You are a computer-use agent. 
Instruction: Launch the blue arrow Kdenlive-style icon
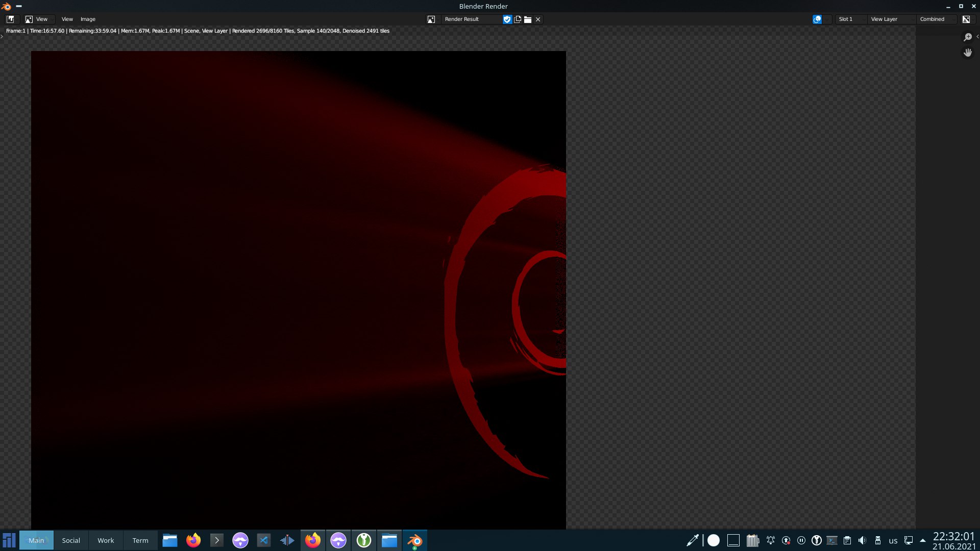[x=287, y=540]
